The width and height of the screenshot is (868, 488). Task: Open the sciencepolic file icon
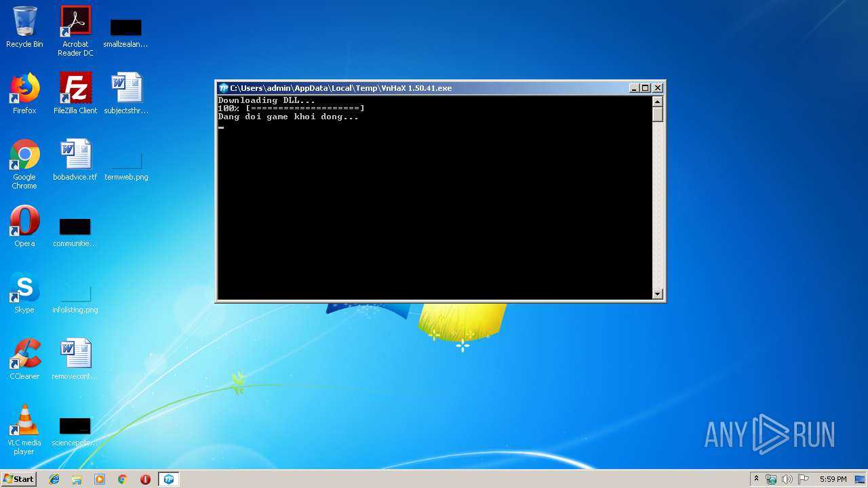coord(75,431)
